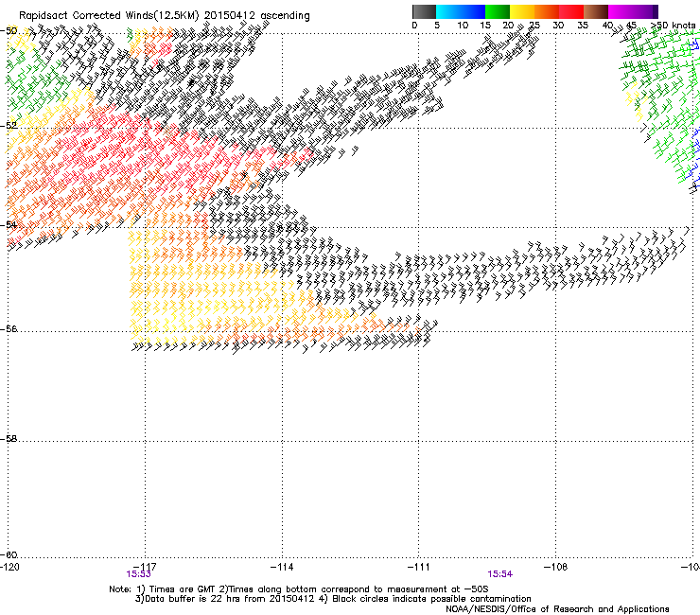Screen dimensions: 700x615
Task: Click the '-58' latitude axis label
Action: pyautogui.click(x=9, y=439)
